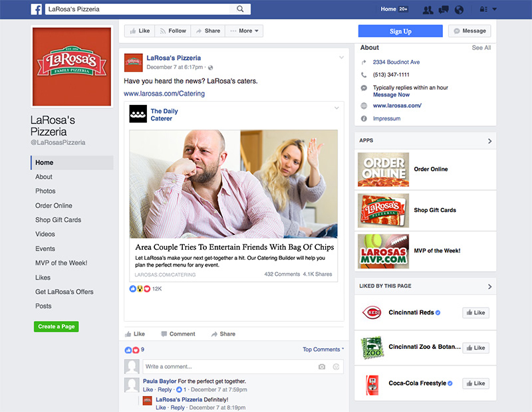
Task: Expand the LIKED BY THIS PAGE arrow
Action: pos(489,286)
